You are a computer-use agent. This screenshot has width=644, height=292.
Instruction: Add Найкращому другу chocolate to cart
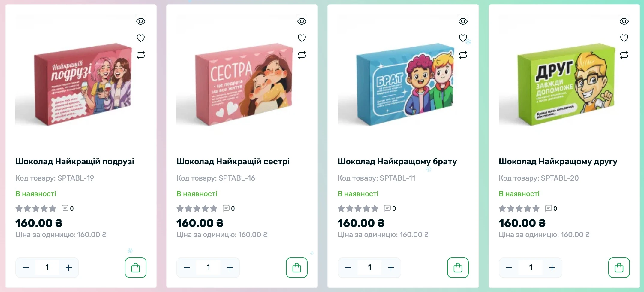pos(619,267)
